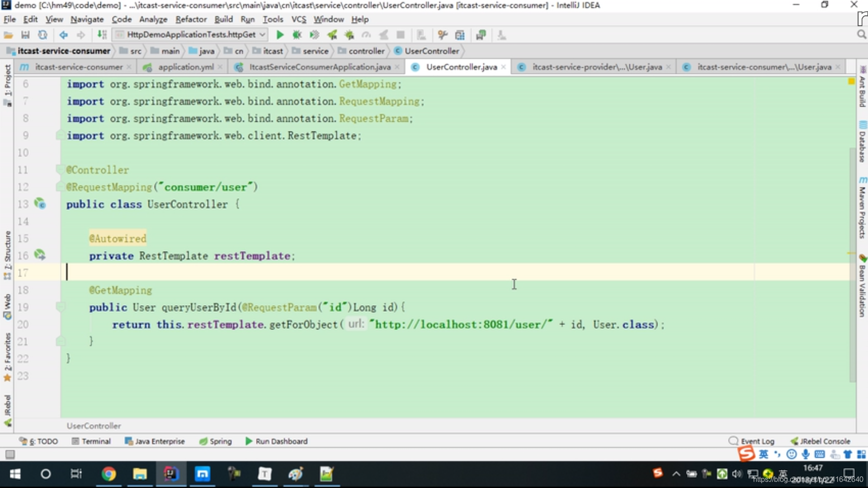
Task: Click the yellow inspection warning indicator
Action: (x=851, y=81)
